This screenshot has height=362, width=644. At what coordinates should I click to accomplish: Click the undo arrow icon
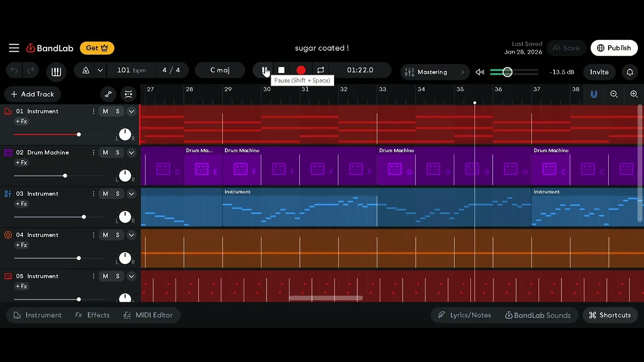tap(14, 70)
